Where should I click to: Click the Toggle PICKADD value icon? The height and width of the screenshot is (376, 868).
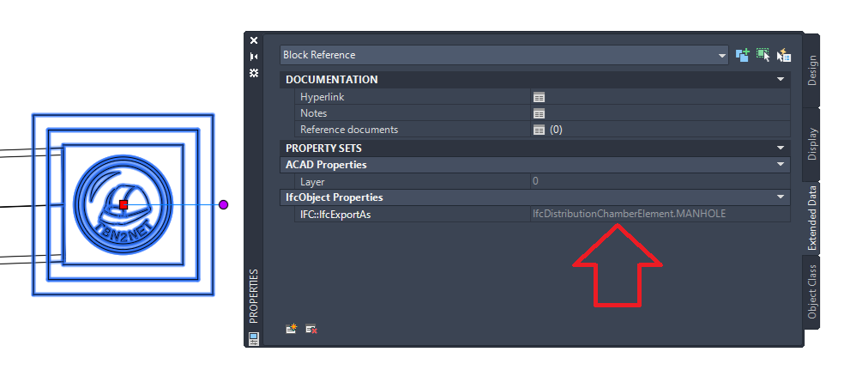742,55
